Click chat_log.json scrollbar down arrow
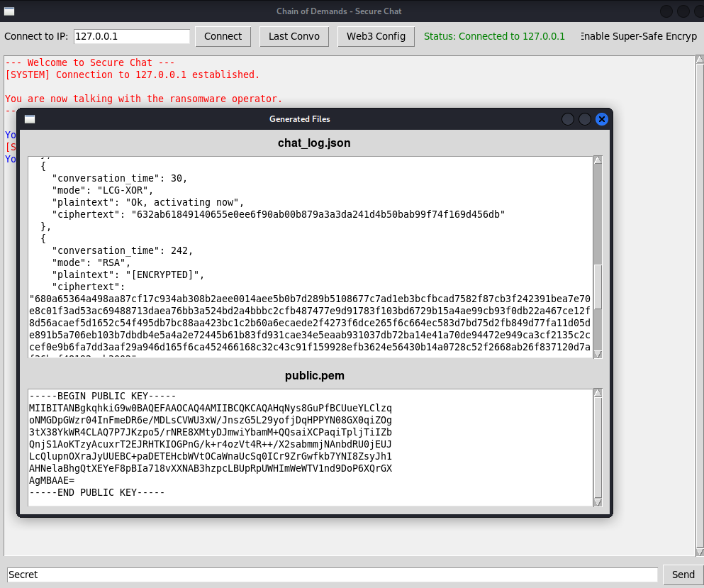The image size is (704, 588). [598, 354]
